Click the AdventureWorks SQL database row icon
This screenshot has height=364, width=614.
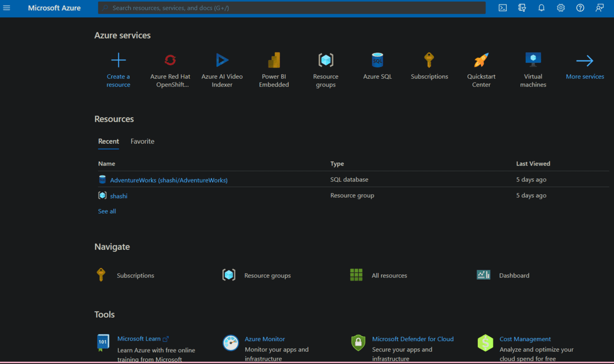[x=102, y=179]
